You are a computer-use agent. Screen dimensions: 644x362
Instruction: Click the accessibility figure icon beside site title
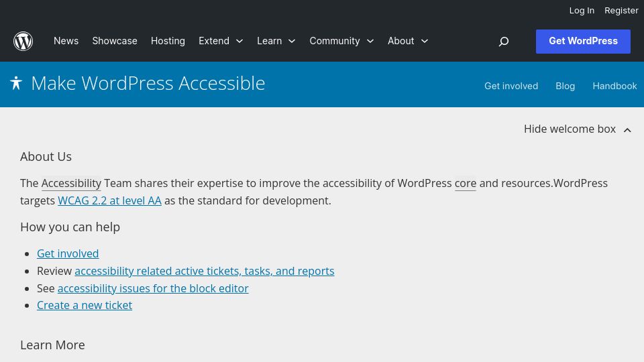(16, 83)
